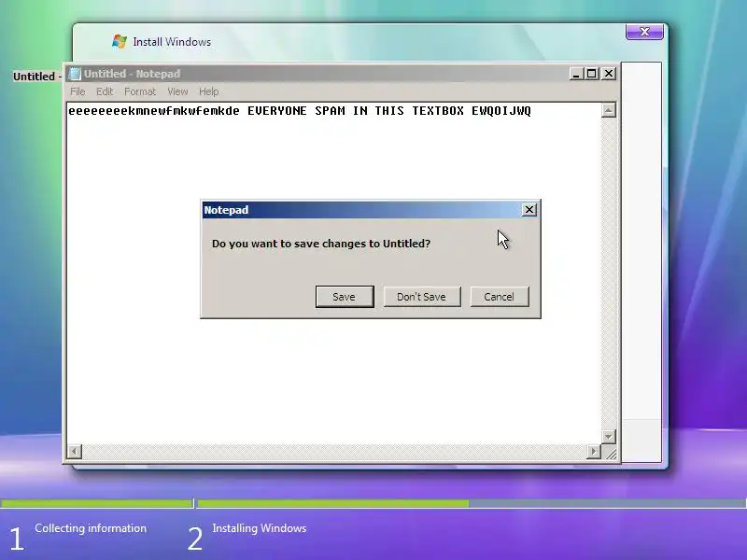747x560 pixels.
Task: Click the Windows flag logo icon
Action: click(x=120, y=41)
